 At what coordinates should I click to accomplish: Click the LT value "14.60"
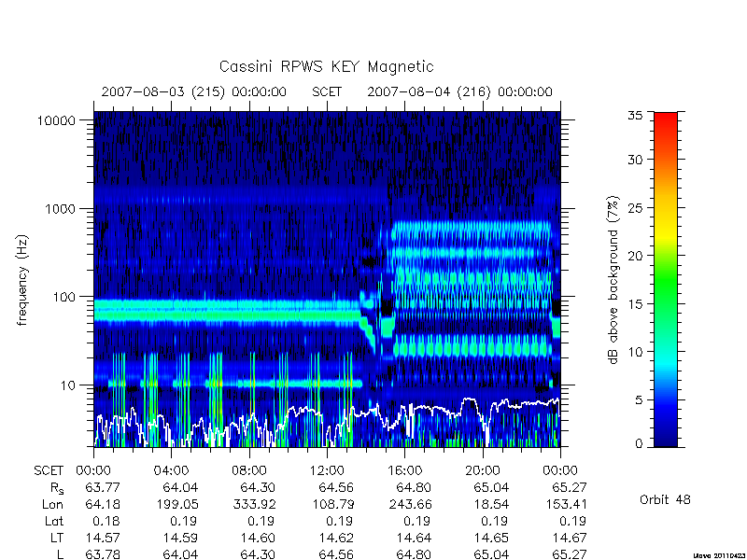tap(259, 538)
